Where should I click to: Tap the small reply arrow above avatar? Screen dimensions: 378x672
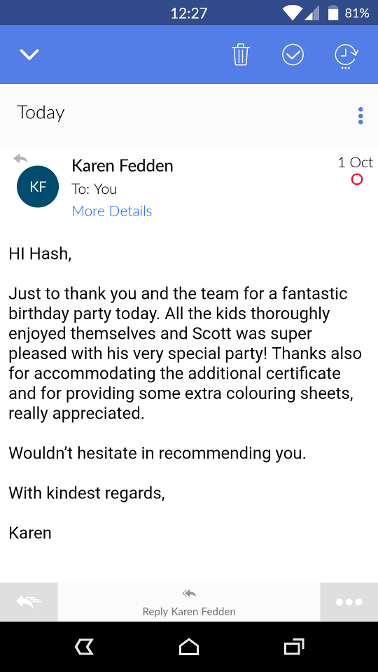click(20, 158)
